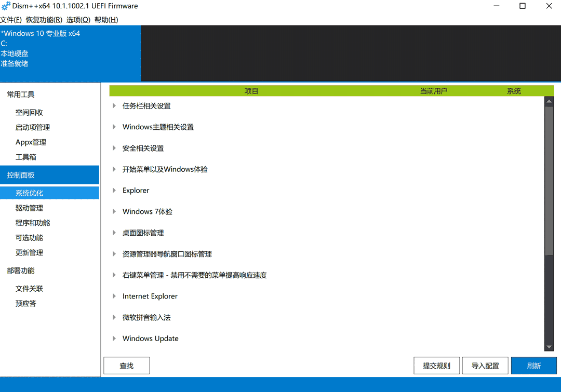Minimize the Dism++ window
Viewport: 561px width, 392px height.
(496, 6)
